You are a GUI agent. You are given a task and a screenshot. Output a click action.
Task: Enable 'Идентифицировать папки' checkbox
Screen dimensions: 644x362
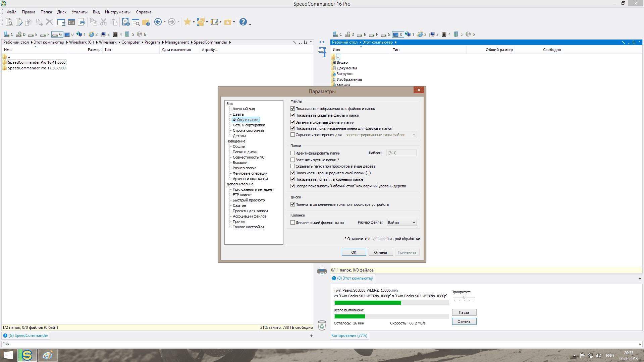(x=292, y=153)
